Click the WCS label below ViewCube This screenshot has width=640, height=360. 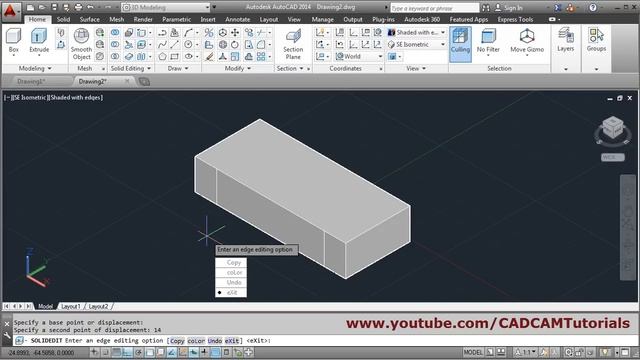pos(612,157)
